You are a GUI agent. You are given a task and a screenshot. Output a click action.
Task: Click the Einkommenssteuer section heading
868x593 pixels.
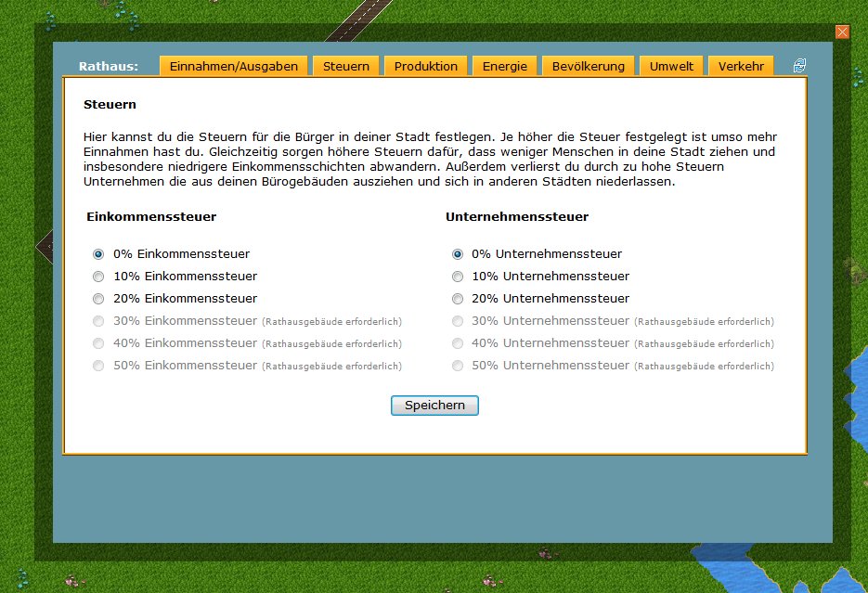tap(151, 217)
